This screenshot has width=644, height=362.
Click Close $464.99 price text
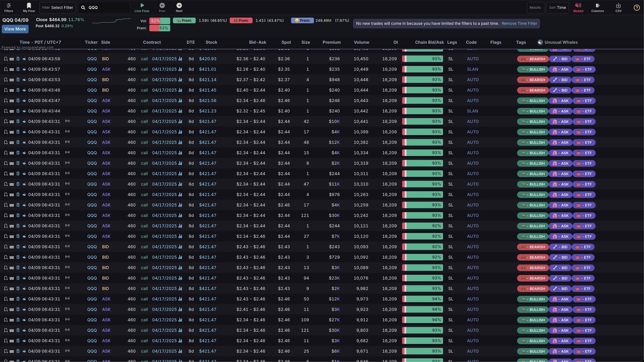[51, 20]
